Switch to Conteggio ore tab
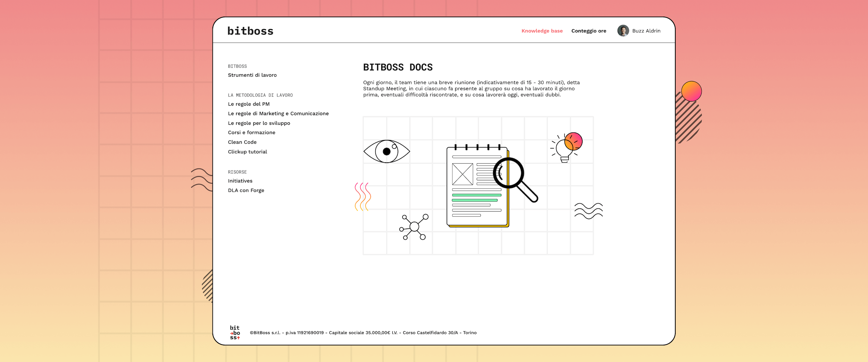The height and width of the screenshot is (362, 868). pyautogui.click(x=589, y=31)
